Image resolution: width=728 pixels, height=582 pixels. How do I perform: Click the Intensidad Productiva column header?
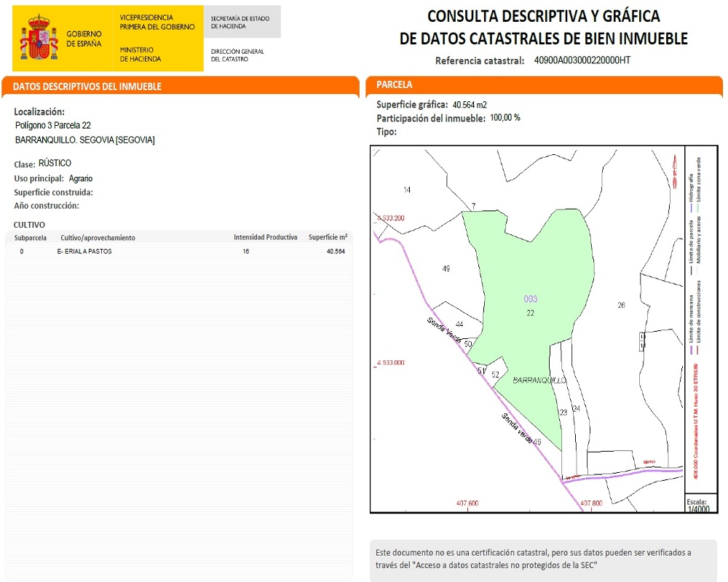(x=265, y=238)
